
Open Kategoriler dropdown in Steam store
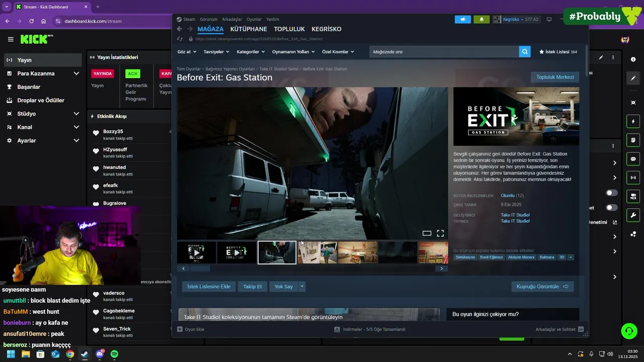(251, 52)
